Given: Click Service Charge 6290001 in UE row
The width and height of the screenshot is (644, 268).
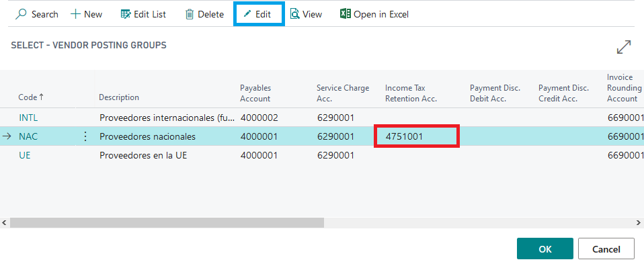Looking at the screenshot, I should click(x=335, y=156).
